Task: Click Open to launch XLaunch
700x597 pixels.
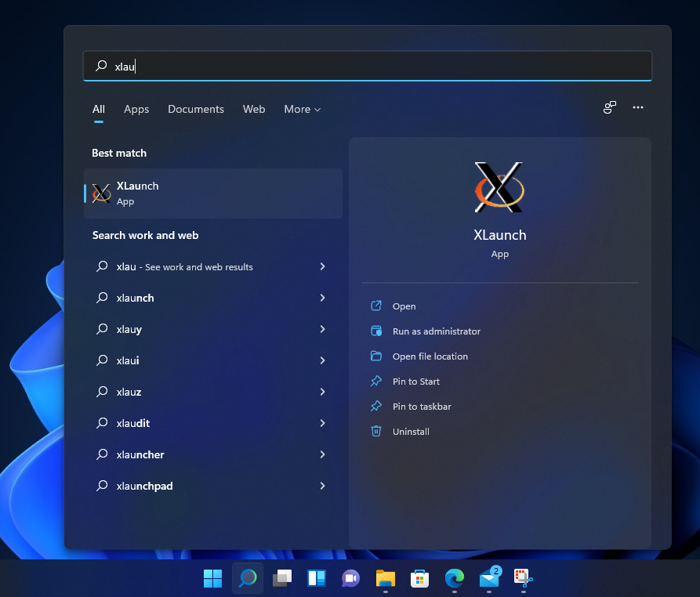Action: (x=404, y=306)
